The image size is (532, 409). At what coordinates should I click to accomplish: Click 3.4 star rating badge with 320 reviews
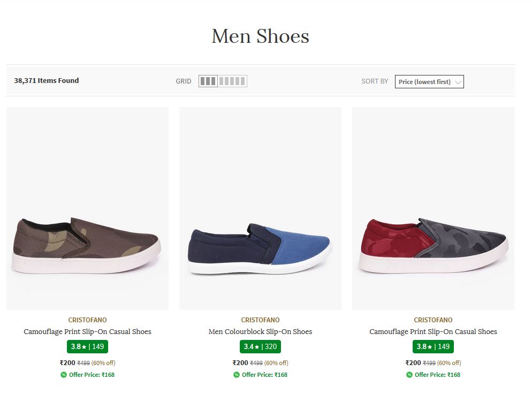260,346
